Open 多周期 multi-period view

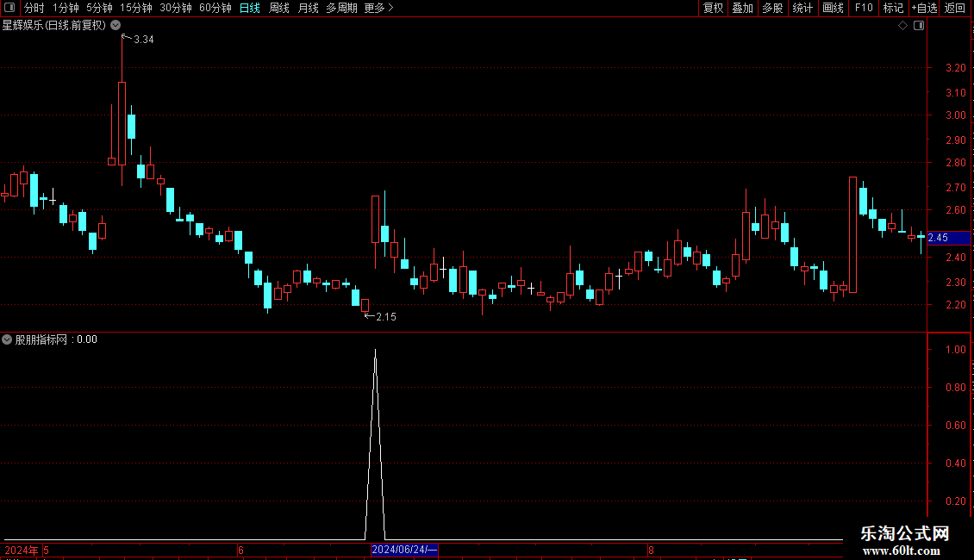tap(341, 8)
